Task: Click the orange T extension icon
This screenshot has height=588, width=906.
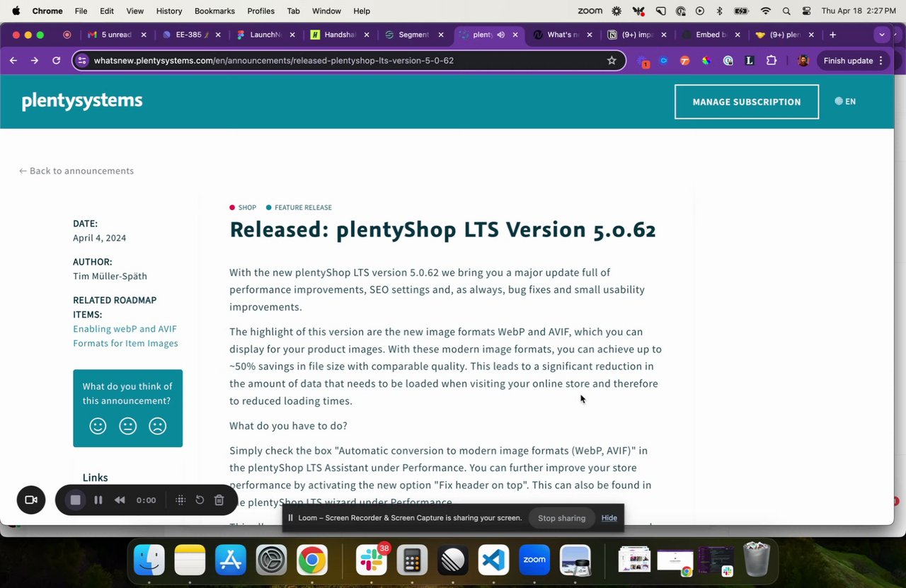Action: (684, 61)
